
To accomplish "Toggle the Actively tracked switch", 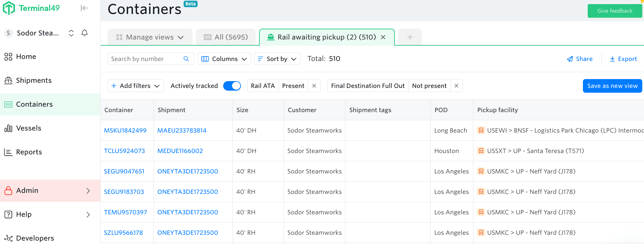I will 232,86.
